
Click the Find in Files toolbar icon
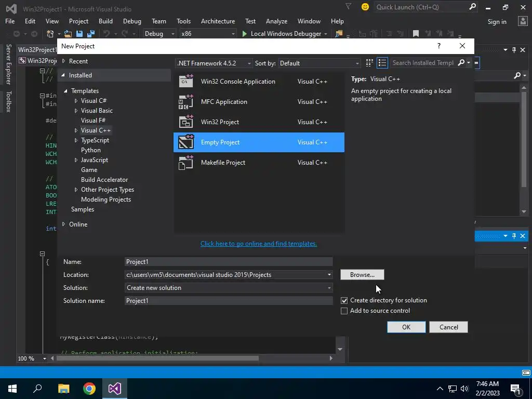339,34
